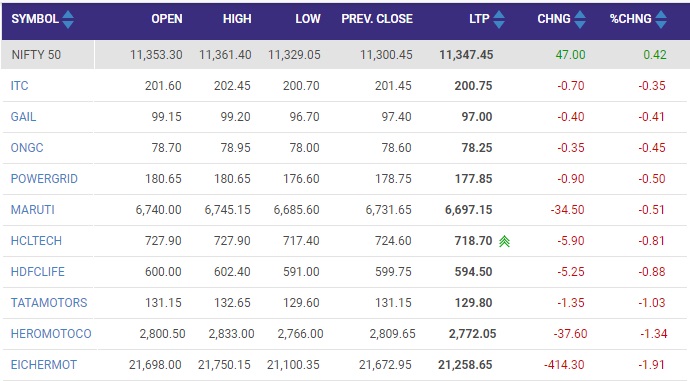Open MARUTI stock details
Screen dimensions: 690x381
click(x=33, y=210)
